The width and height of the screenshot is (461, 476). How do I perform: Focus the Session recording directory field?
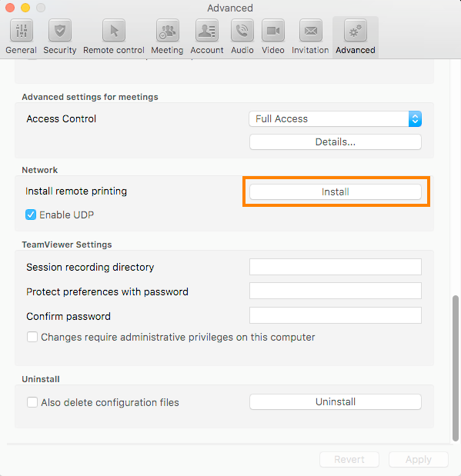[x=336, y=267]
